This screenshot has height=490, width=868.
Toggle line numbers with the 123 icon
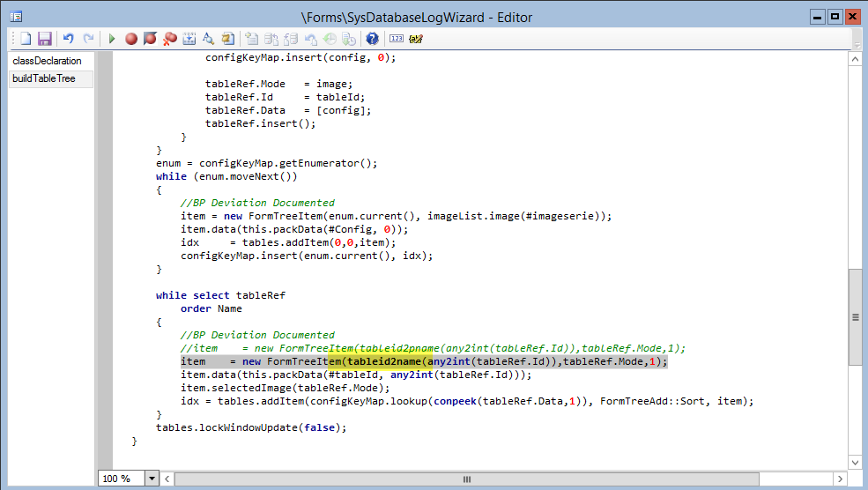pyautogui.click(x=396, y=39)
